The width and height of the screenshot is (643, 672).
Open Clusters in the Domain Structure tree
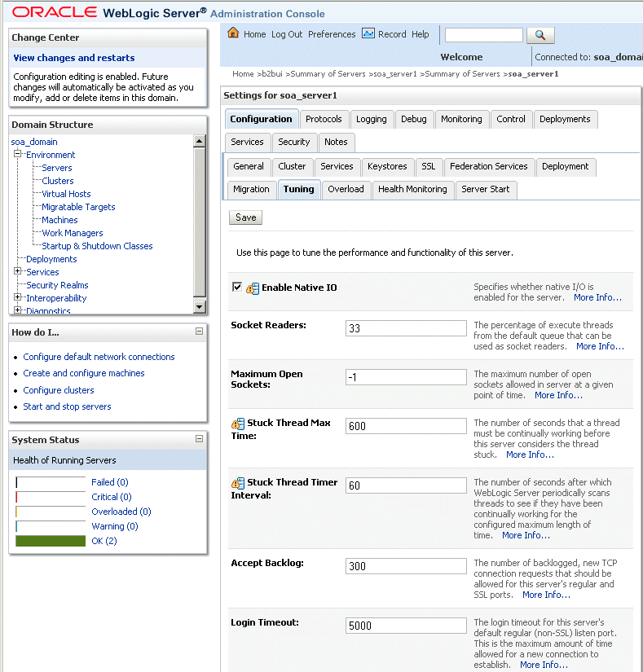click(x=57, y=181)
